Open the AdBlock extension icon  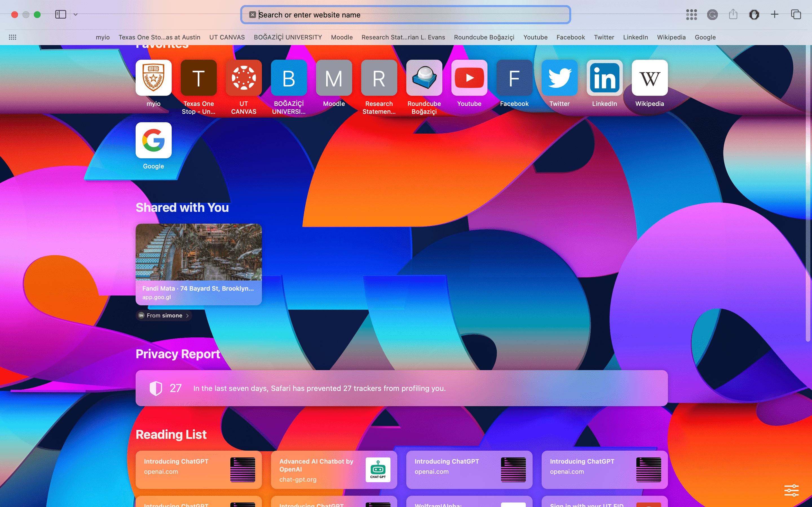tap(754, 15)
